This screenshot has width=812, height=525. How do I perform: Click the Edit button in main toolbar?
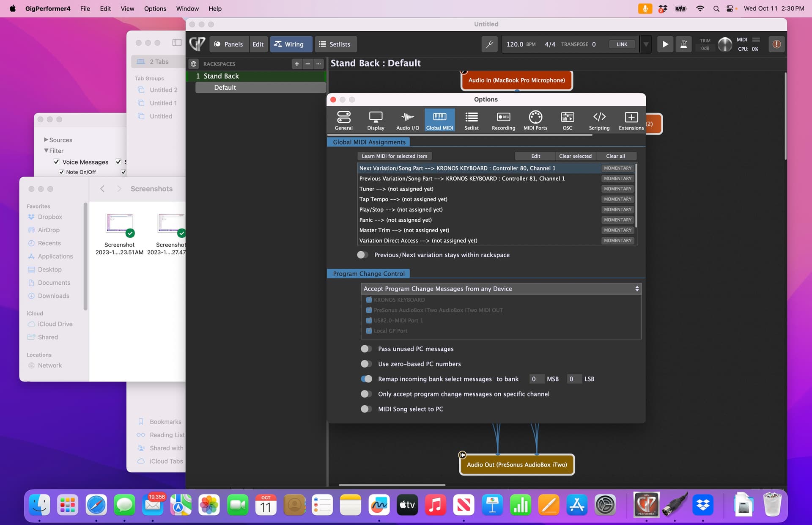(x=258, y=44)
